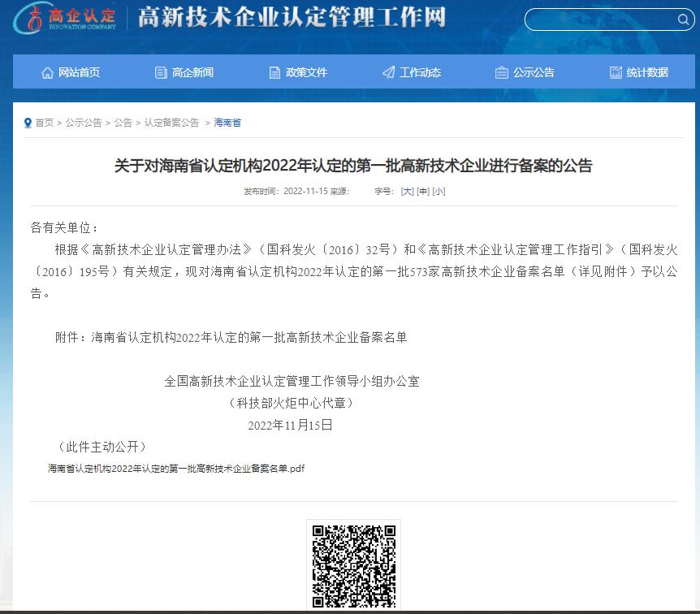Click the news icon beside 高企新闻
This screenshot has height=614, width=700.
click(x=161, y=72)
